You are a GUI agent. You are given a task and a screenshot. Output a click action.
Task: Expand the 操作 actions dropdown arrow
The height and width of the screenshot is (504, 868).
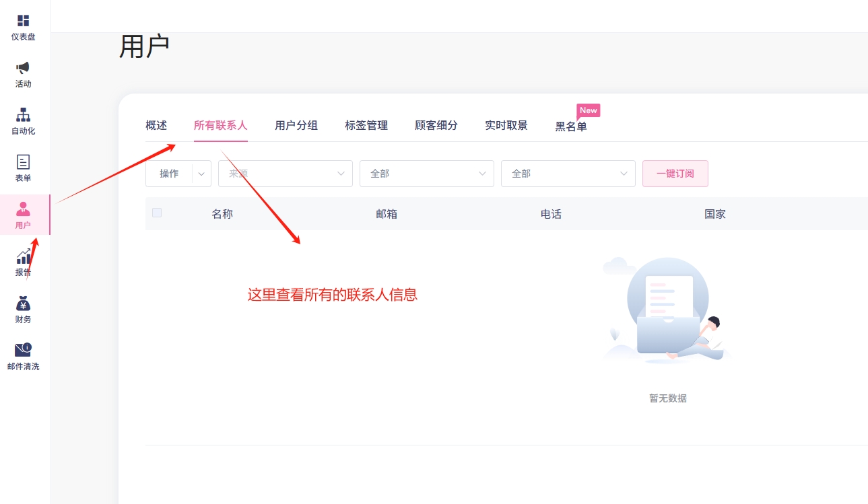(201, 174)
